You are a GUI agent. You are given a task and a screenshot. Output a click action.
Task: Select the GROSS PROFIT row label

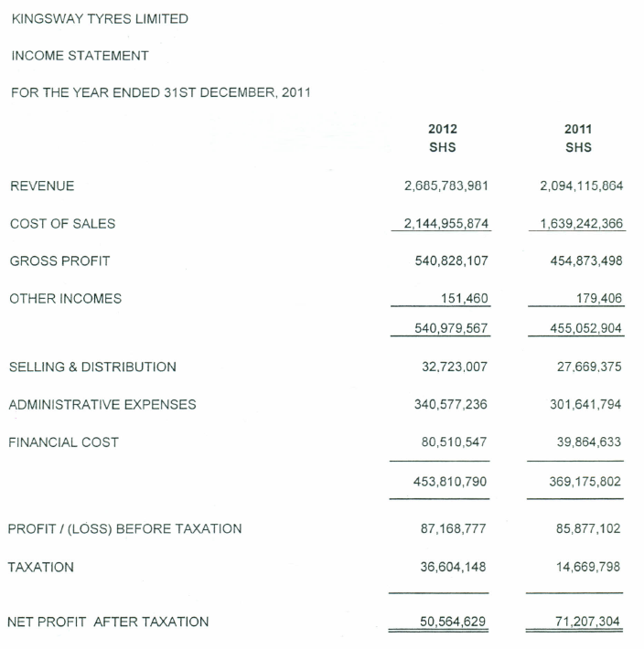[x=59, y=261]
